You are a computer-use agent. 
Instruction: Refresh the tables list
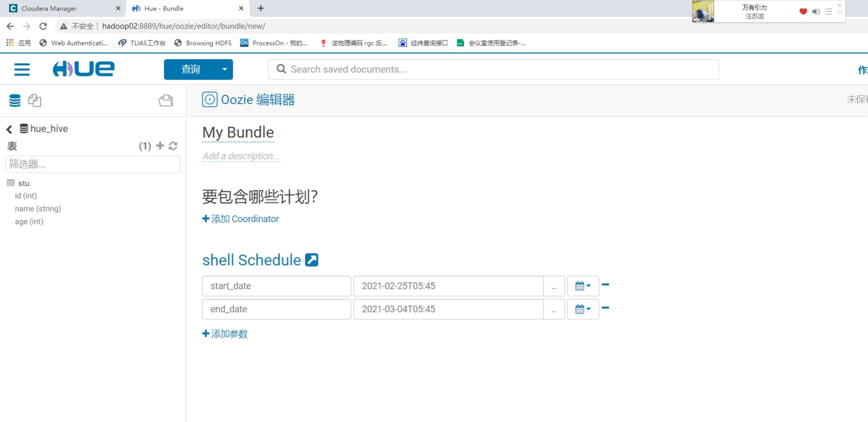tap(173, 146)
